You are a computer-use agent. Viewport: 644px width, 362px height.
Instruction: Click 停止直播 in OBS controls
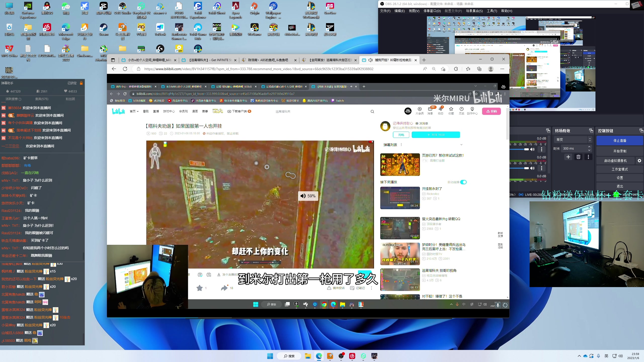tap(620, 141)
